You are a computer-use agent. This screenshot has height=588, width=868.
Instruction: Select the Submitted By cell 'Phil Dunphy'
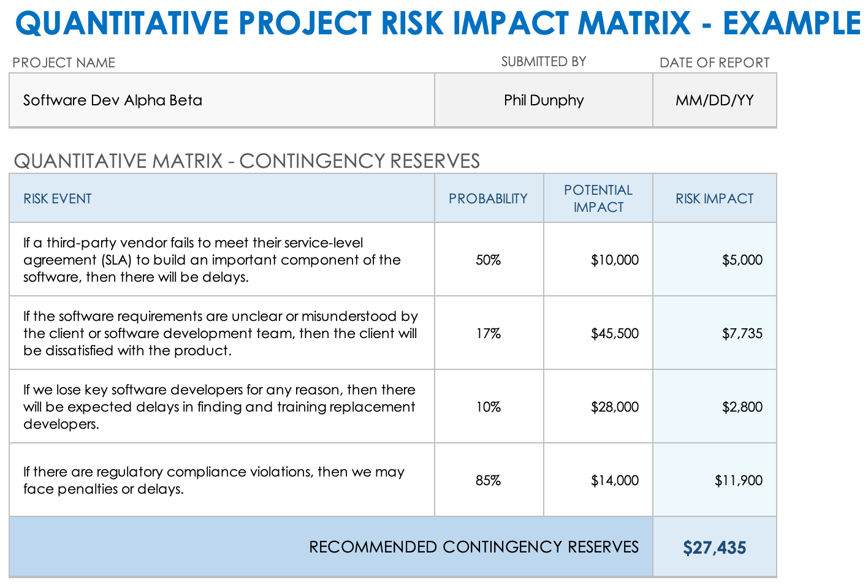[543, 100]
